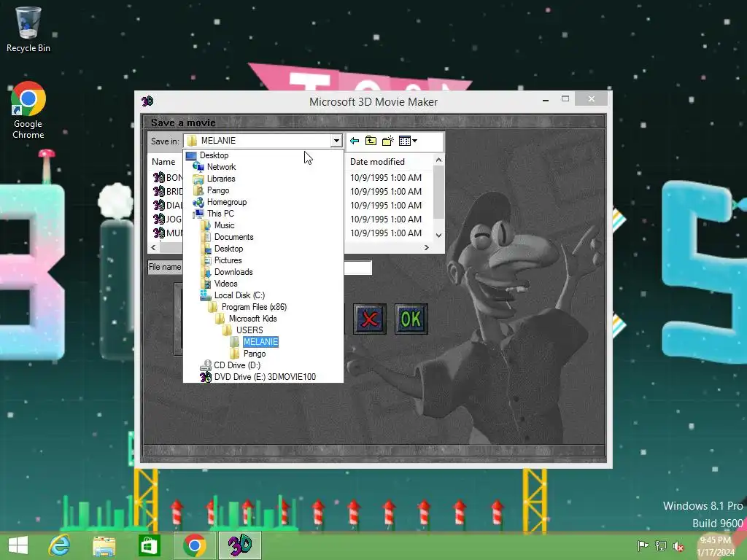Select CD Drive (D:)
Image resolution: width=747 pixels, height=560 pixels.
pyautogui.click(x=237, y=365)
